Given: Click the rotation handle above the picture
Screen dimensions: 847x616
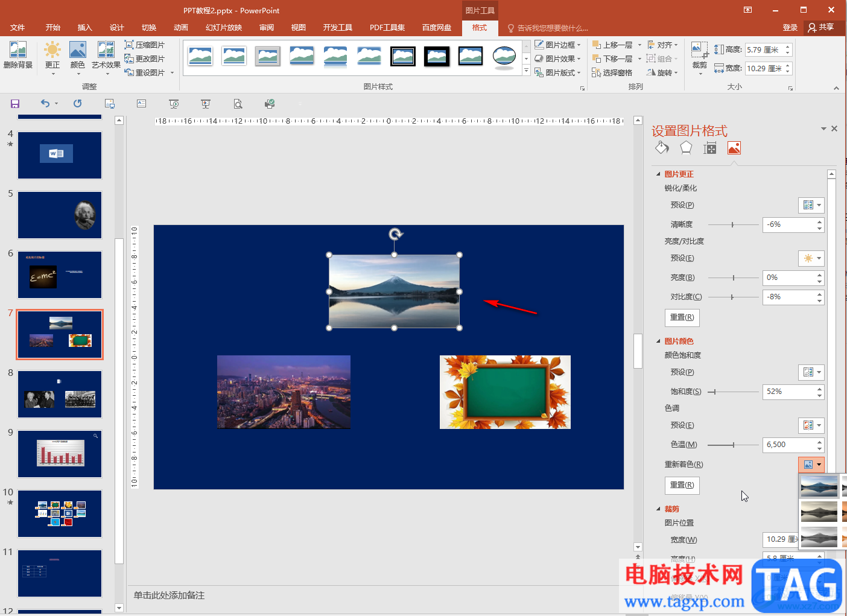Looking at the screenshot, I should 395,234.
